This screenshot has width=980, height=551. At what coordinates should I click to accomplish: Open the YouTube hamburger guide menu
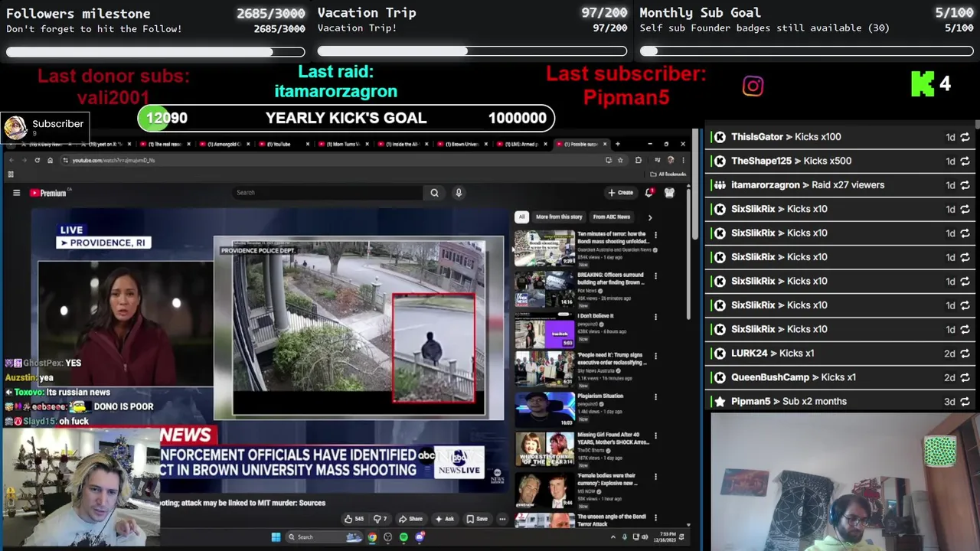point(16,193)
